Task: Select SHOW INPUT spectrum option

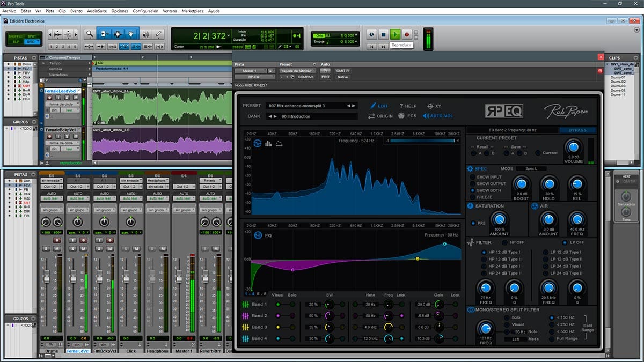Action: click(473, 177)
